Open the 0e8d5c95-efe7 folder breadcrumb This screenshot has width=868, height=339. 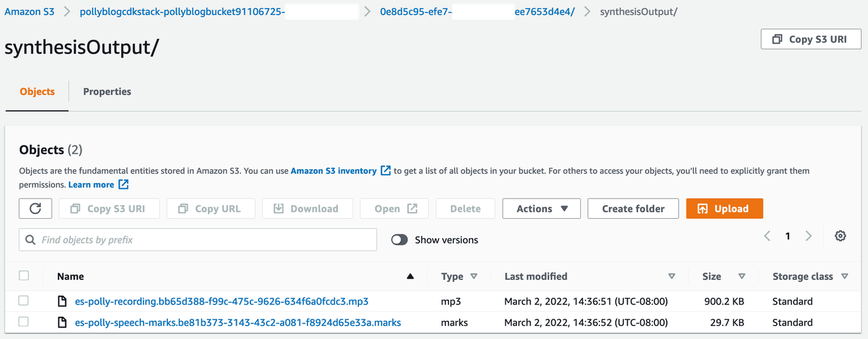click(478, 12)
